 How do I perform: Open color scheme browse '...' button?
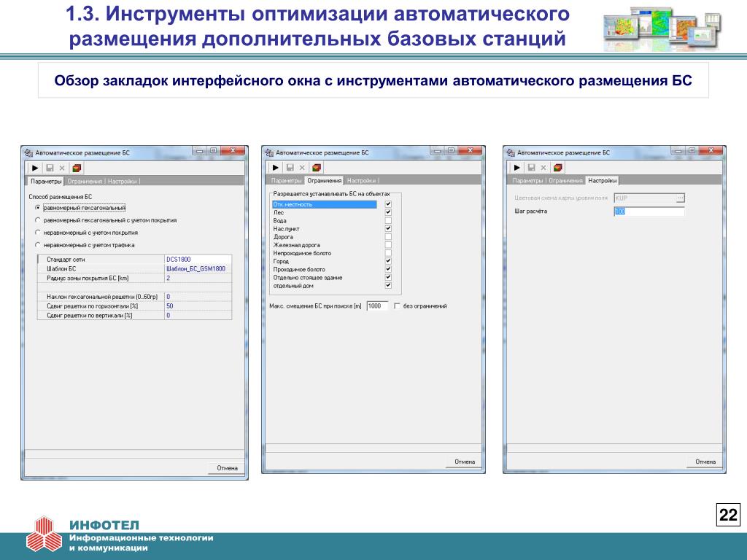tap(681, 198)
